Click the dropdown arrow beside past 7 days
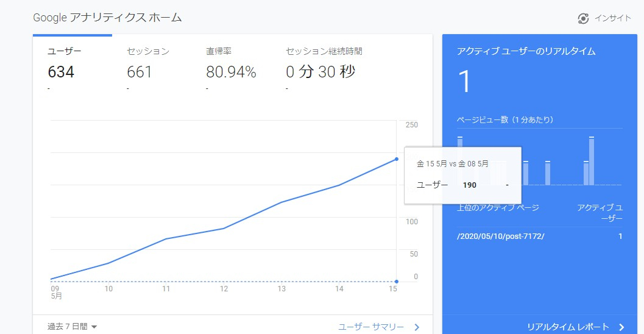644x334 pixels. click(x=94, y=327)
